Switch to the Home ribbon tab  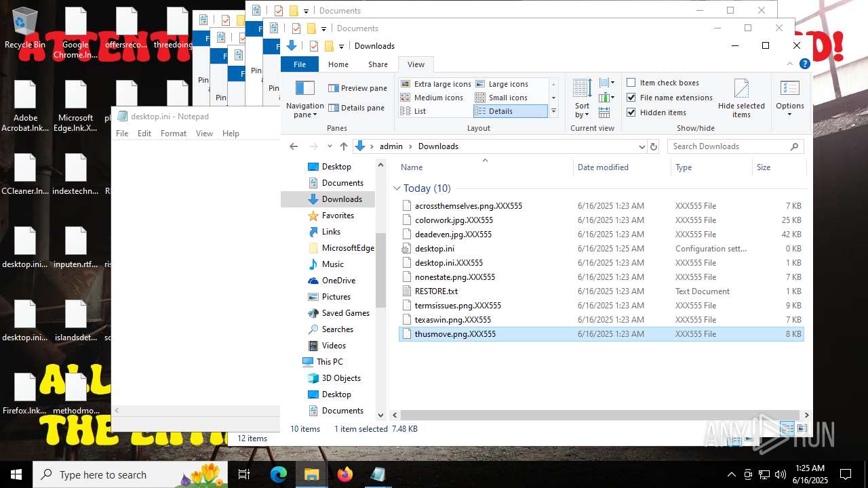338,64
